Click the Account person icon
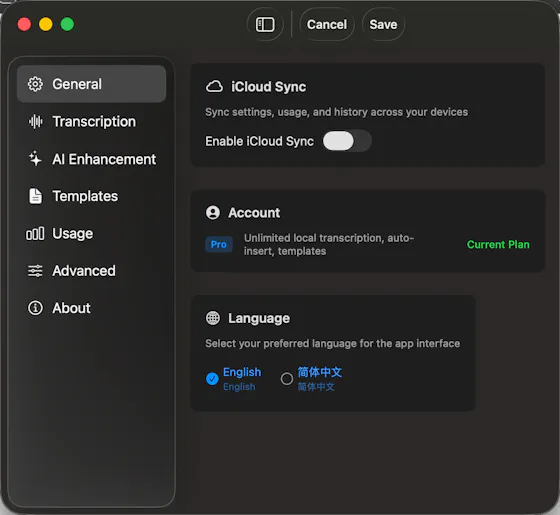This screenshot has width=560, height=515. click(x=213, y=212)
